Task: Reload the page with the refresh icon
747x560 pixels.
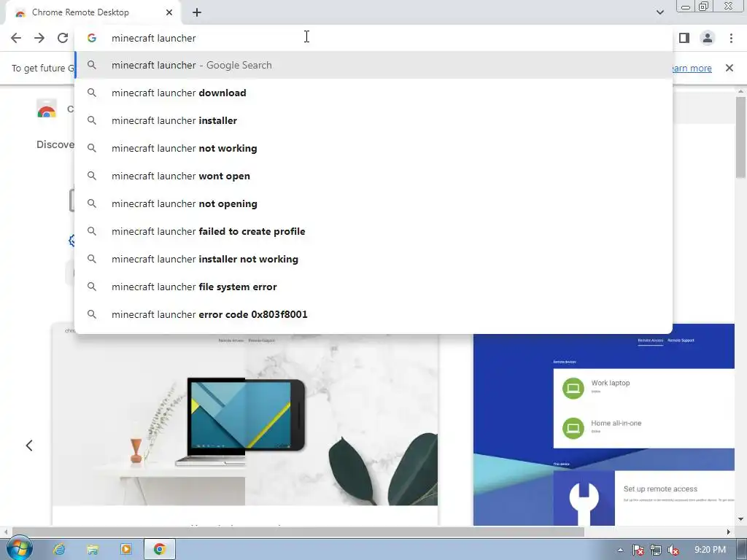Action: pos(63,38)
